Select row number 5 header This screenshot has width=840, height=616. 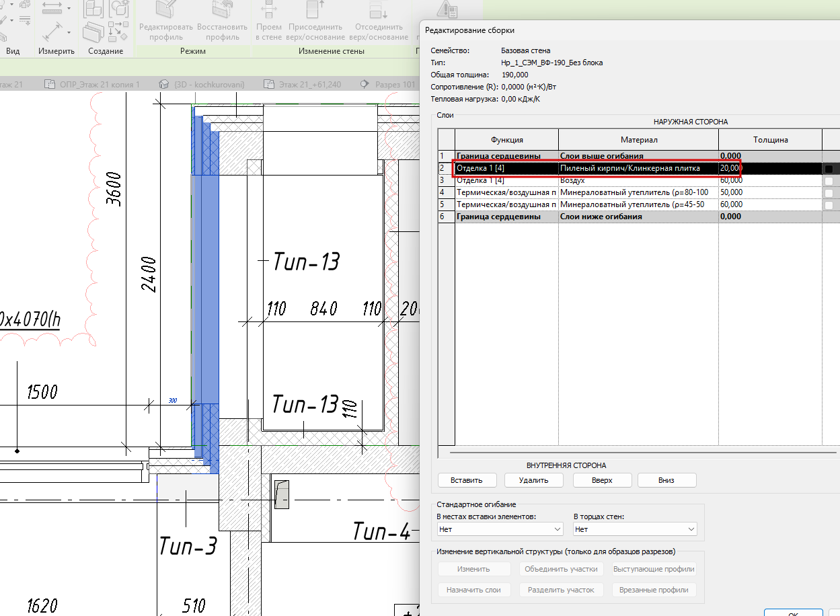(x=447, y=204)
